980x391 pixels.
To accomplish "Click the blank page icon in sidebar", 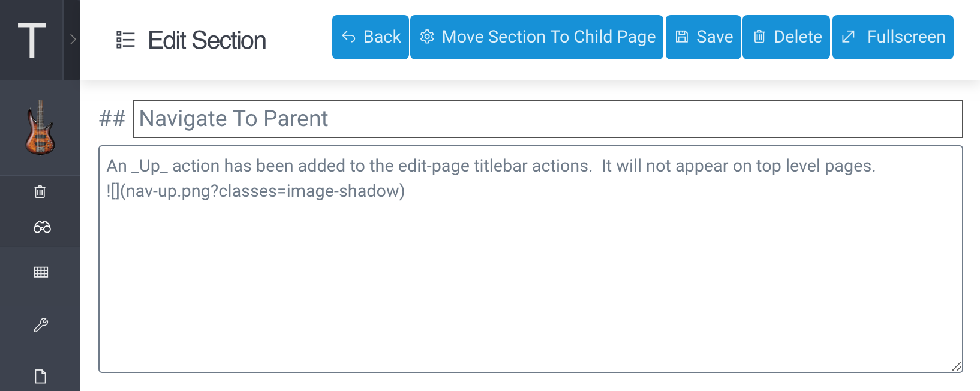I will pos(40,377).
